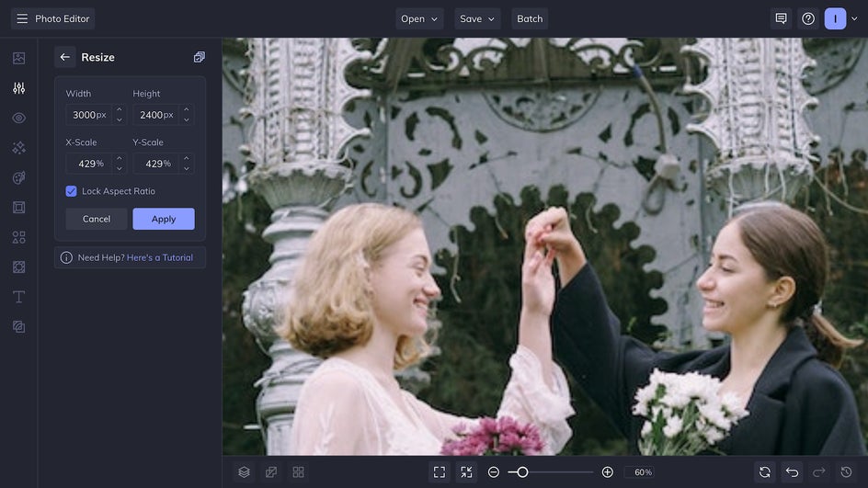The image size is (868, 488).
Task: Click the collapse-arrows icon next to fit-to-screen
Action: (467, 472)
